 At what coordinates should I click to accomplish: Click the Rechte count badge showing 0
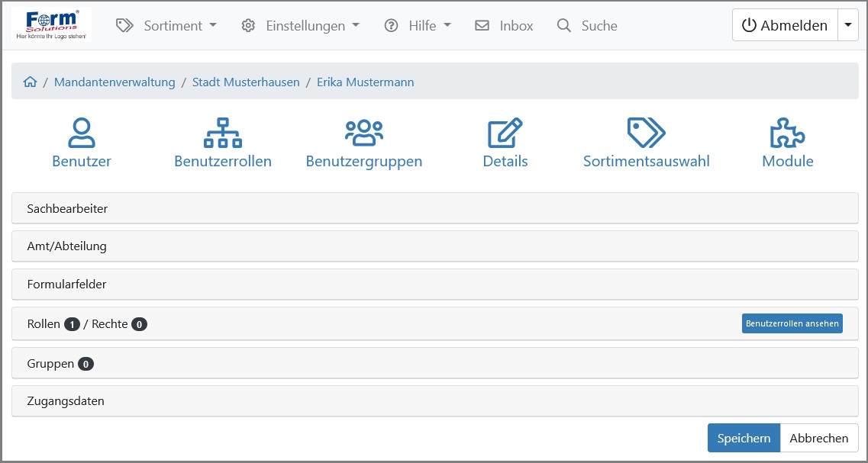140,324
